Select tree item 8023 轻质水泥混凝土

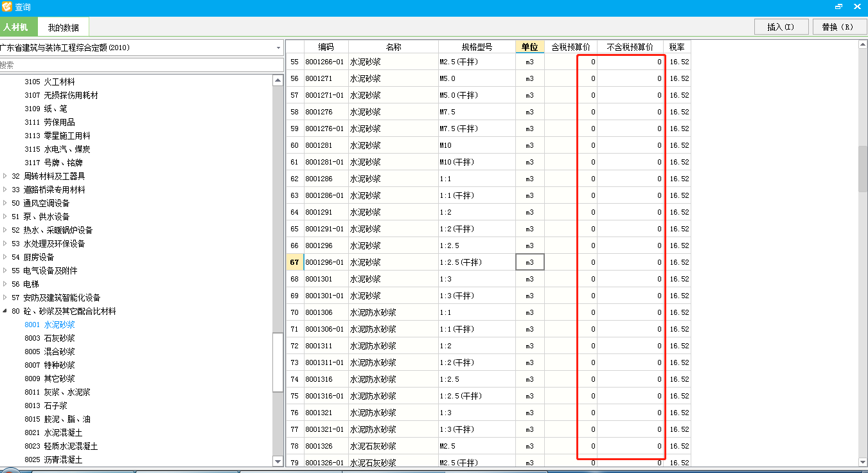tap(61, 446)
